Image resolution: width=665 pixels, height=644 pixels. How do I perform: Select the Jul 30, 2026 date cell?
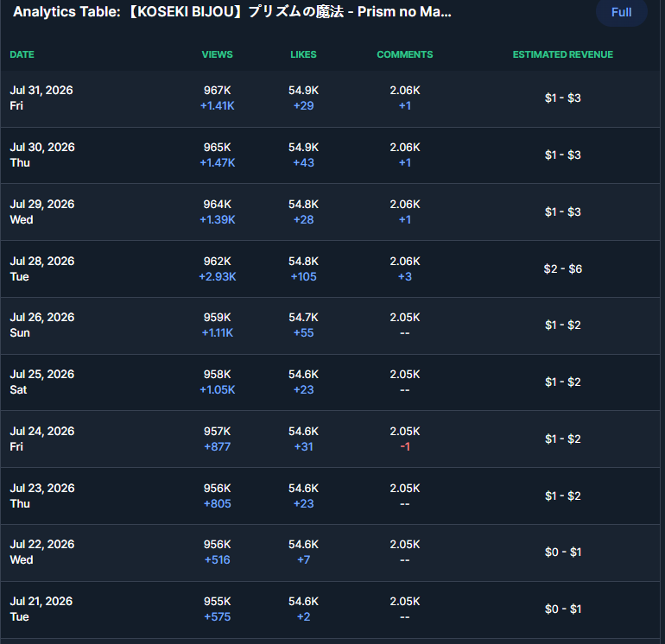42,155
